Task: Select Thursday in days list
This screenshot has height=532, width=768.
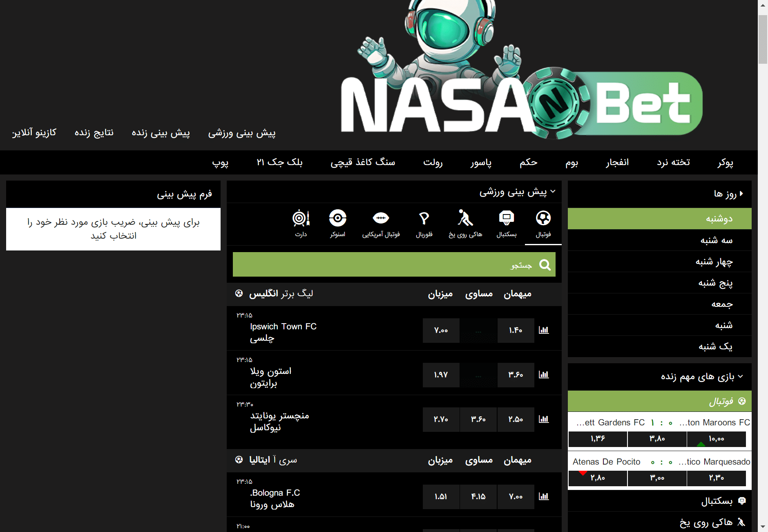Action: point(659,282)
